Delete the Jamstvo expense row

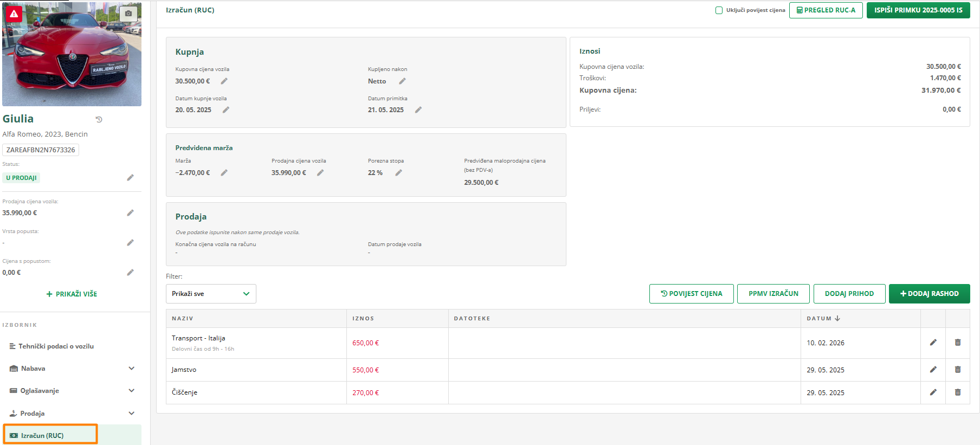point(957,370)
